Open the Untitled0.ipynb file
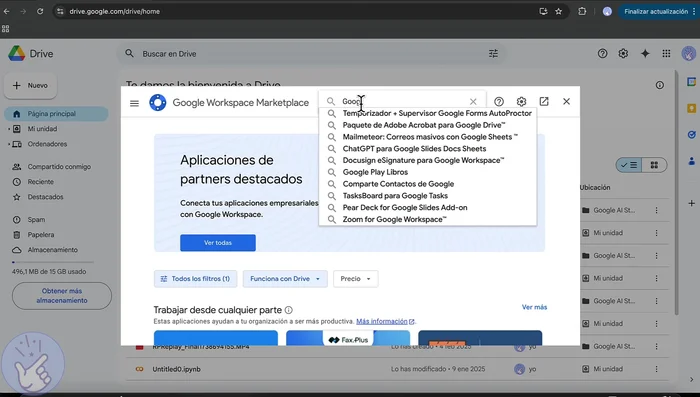This screenshot has height=397, width=700. pos(176,369)
